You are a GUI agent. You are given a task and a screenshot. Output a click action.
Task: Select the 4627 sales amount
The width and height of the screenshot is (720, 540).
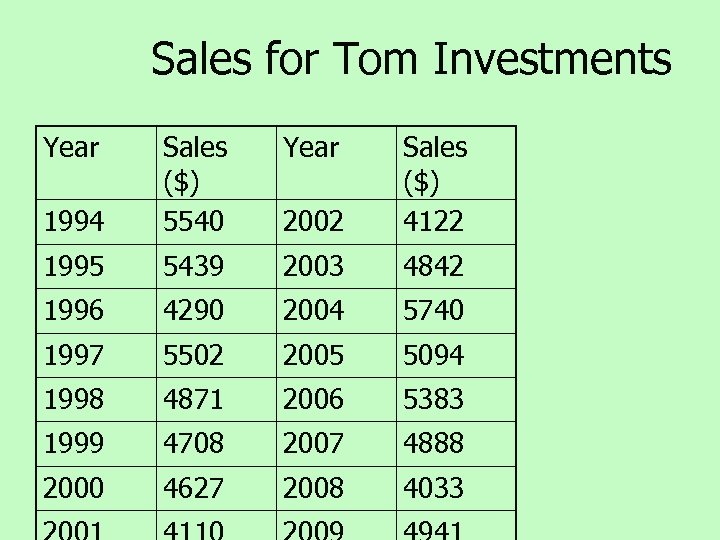tap(195, 488)
